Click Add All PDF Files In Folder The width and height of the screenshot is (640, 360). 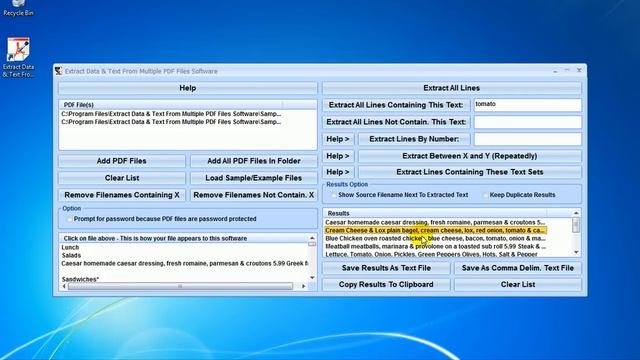pos(254,161)
